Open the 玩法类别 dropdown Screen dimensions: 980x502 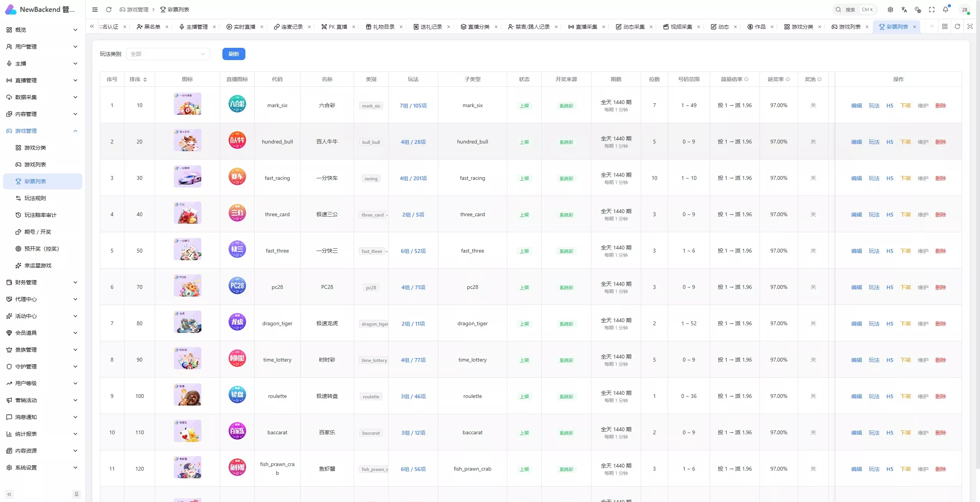coord(168,54)
